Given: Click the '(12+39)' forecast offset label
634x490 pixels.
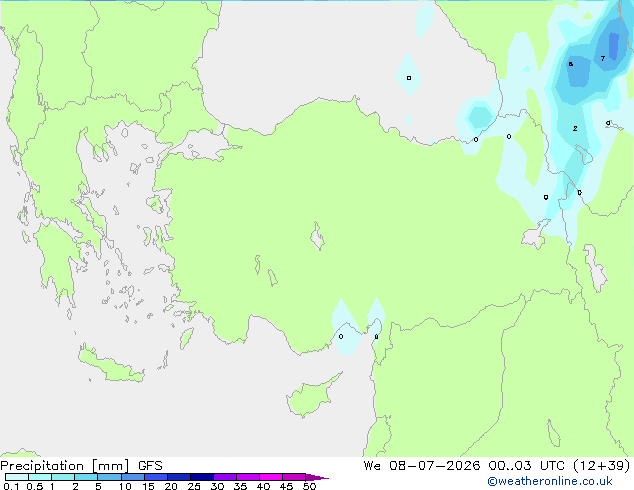Looking at the screenshot, I should click(602, 466).
